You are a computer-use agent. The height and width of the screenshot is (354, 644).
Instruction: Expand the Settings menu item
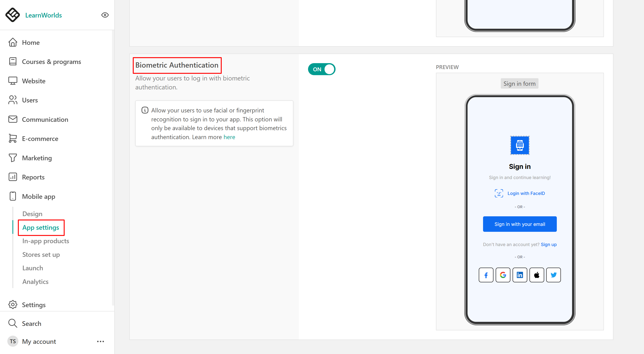[x=33, y=305]
